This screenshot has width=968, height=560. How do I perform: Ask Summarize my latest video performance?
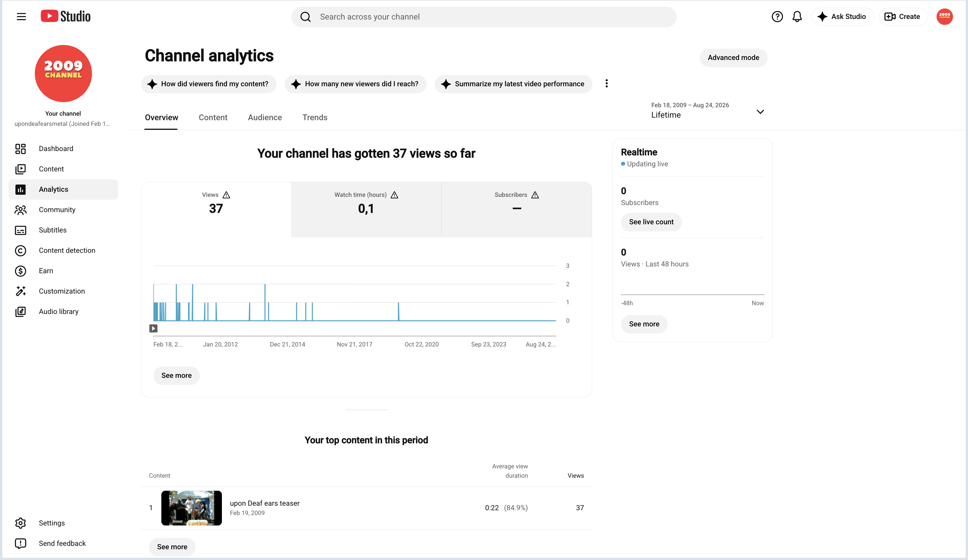pyautogui.click(x=513, y=84)
